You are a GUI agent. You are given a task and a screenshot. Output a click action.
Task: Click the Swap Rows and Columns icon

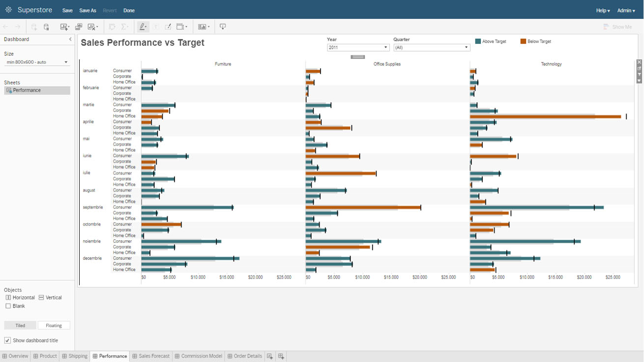tap(112, 27)
